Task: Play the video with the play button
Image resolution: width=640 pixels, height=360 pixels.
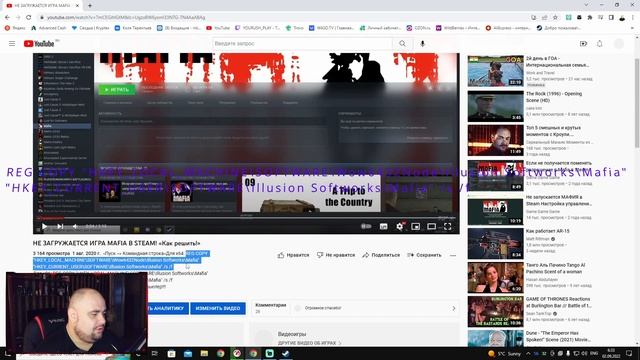Action: (44, 227)
